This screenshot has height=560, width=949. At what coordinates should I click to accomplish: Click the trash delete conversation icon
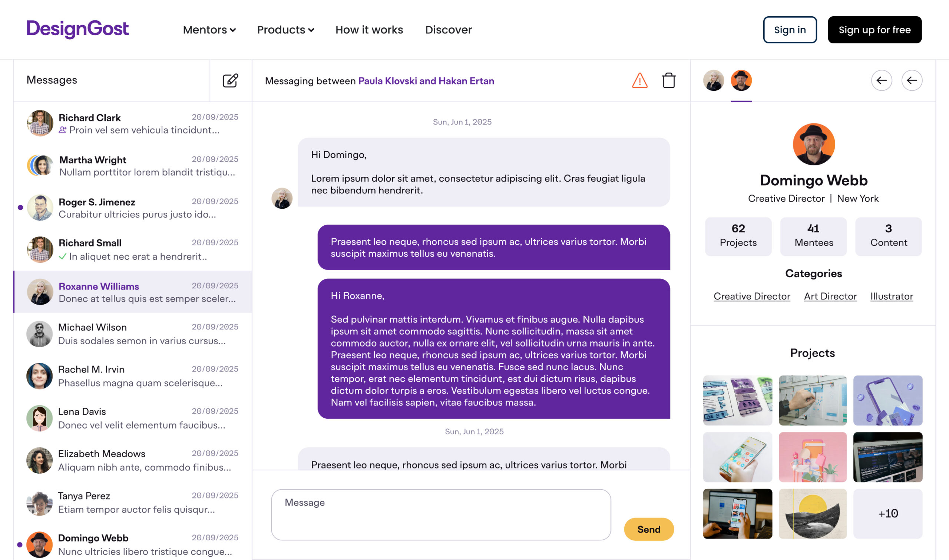(668, 80)
